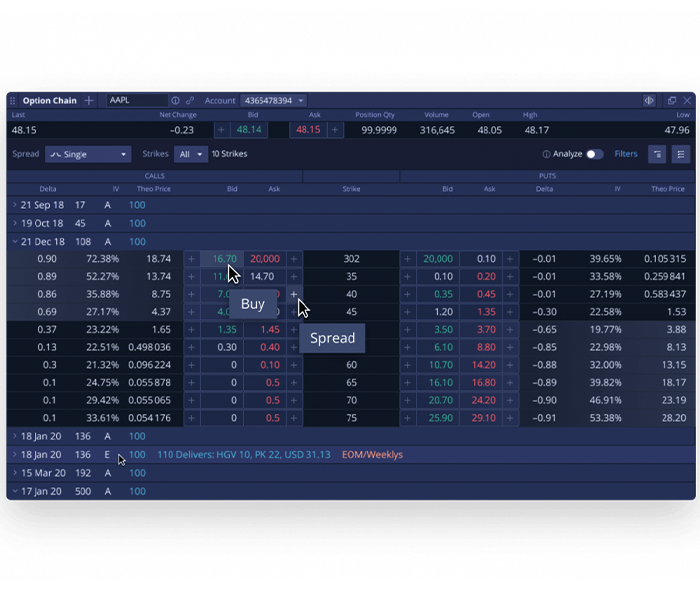Click the Filters link
Viewport: 700px width, 592px height.
click(x=626, y=154)
